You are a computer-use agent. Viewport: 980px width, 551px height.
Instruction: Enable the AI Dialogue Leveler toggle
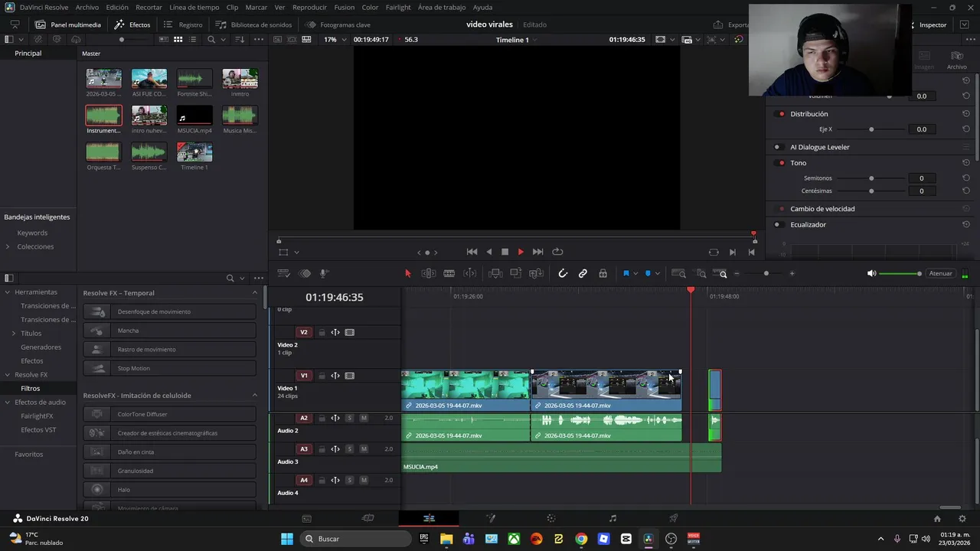click(777, 147)
